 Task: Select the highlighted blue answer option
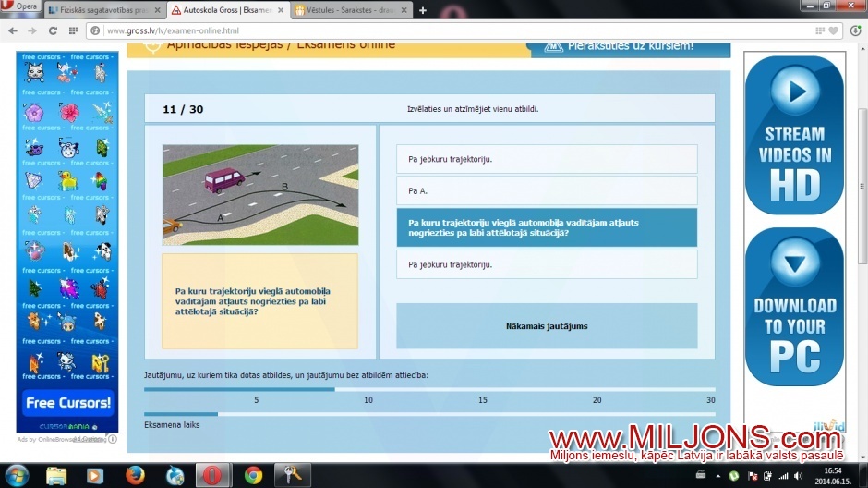[547, 227]
